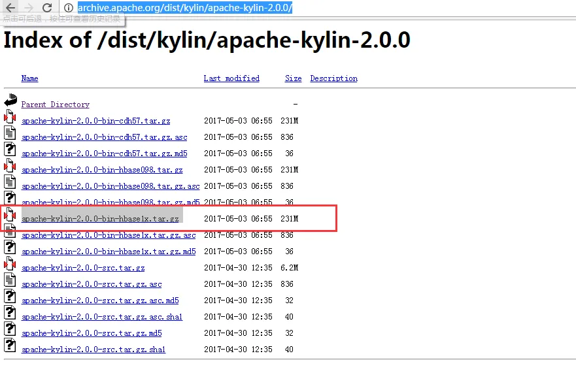Click the 231M size of bin-cdh57.tar.gz

(290, 121)
